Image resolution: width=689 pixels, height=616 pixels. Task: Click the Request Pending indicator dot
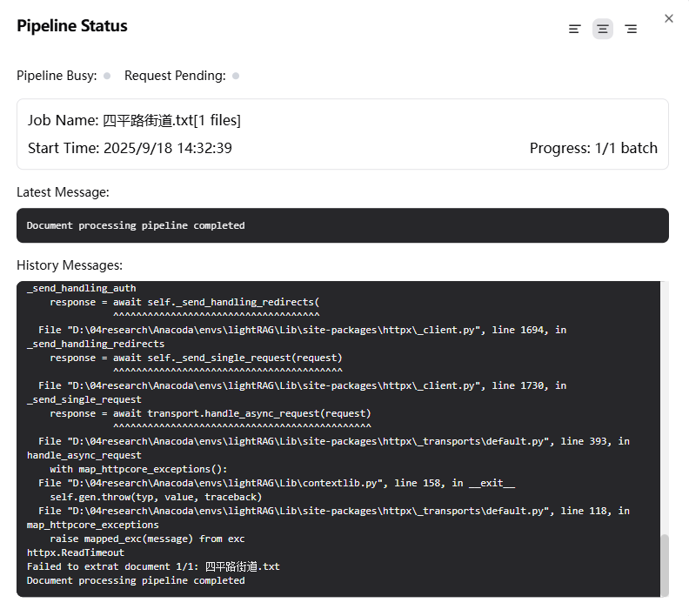click(236, 76)
